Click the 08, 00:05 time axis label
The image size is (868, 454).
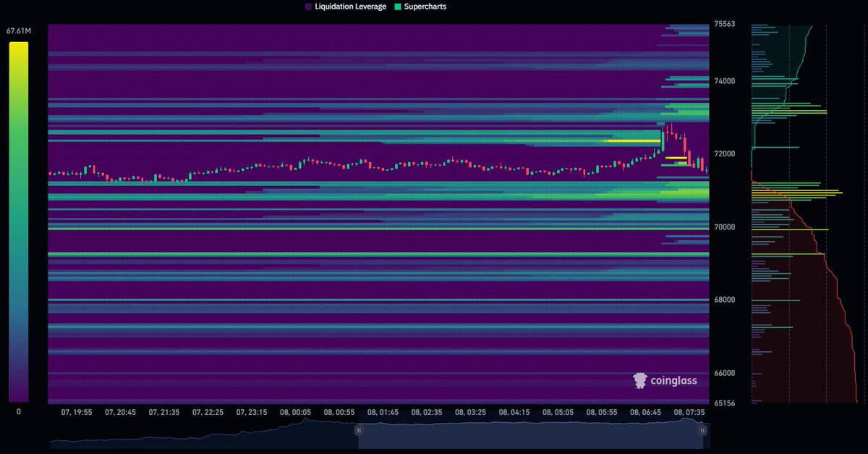point(295,412)
